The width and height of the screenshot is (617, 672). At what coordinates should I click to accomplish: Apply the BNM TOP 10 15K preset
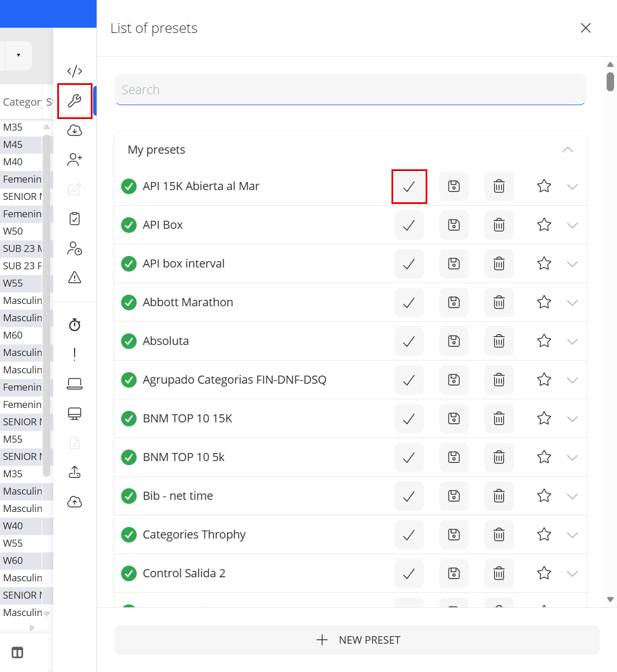[409, 419]
